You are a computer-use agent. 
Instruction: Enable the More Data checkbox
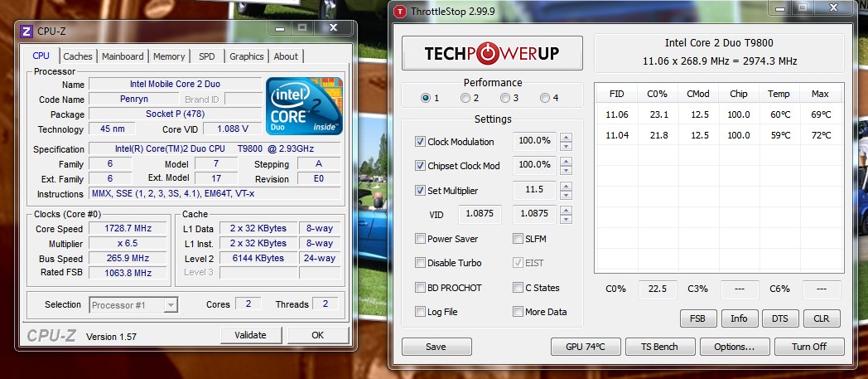click(518, 311)
